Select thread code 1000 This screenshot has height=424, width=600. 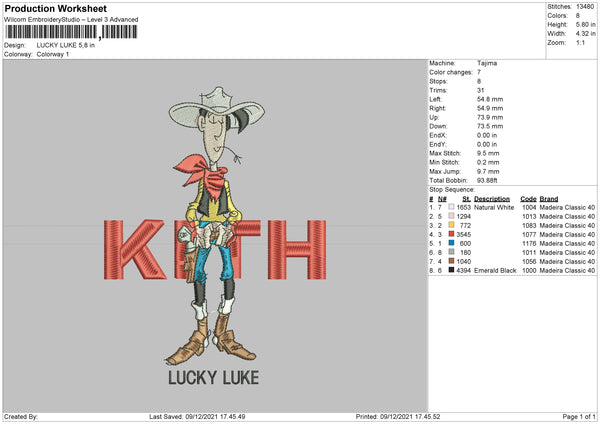529,271
